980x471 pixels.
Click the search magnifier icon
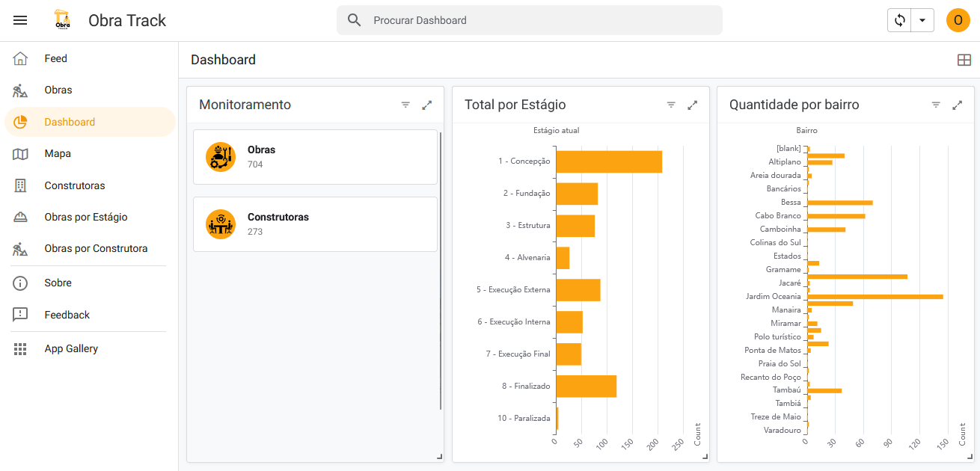(354, 20)
